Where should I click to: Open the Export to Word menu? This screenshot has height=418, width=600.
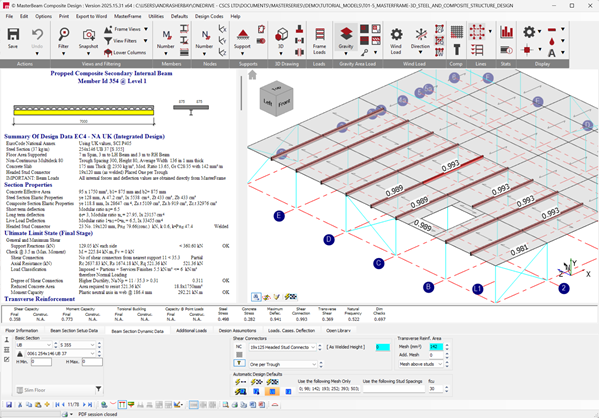(x=91, y=16)
